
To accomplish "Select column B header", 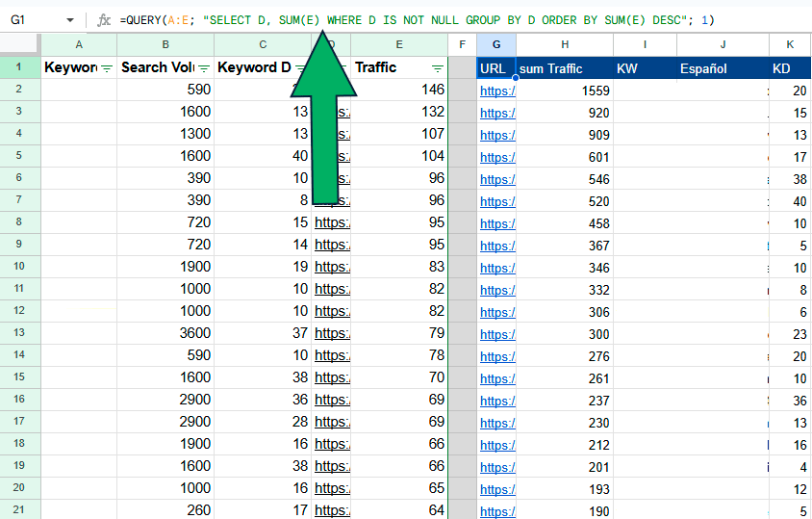I will [165, 45].
